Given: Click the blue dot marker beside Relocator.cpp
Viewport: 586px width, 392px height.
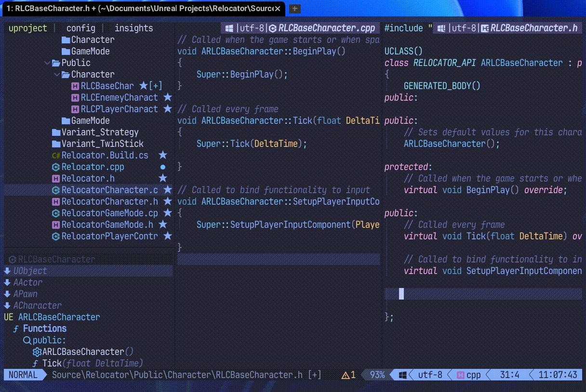Looking at the screenshot, I should pos(162,167).
